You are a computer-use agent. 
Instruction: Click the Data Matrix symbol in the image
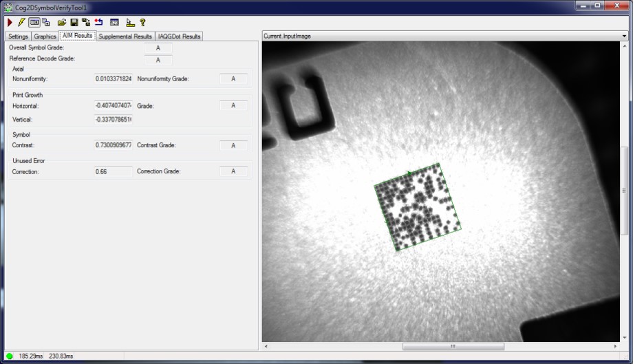pyautogui.click(x=418, y=206)
